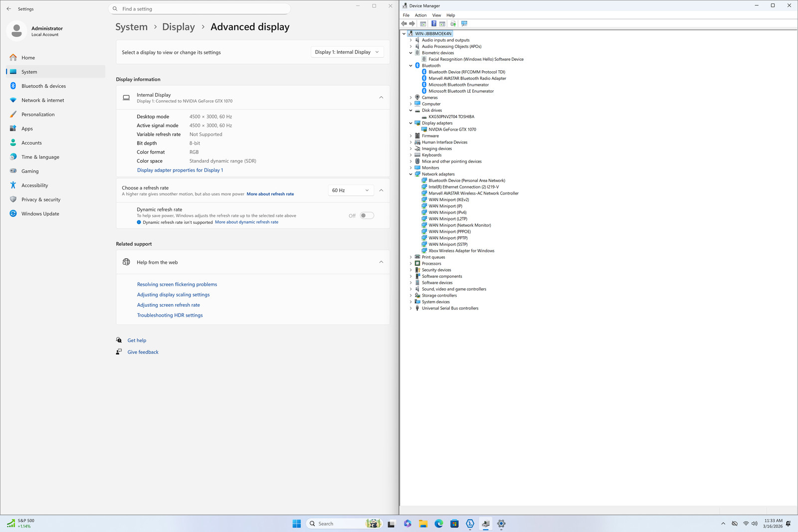Open the Display 1: Internal Display dropdown

347,52
